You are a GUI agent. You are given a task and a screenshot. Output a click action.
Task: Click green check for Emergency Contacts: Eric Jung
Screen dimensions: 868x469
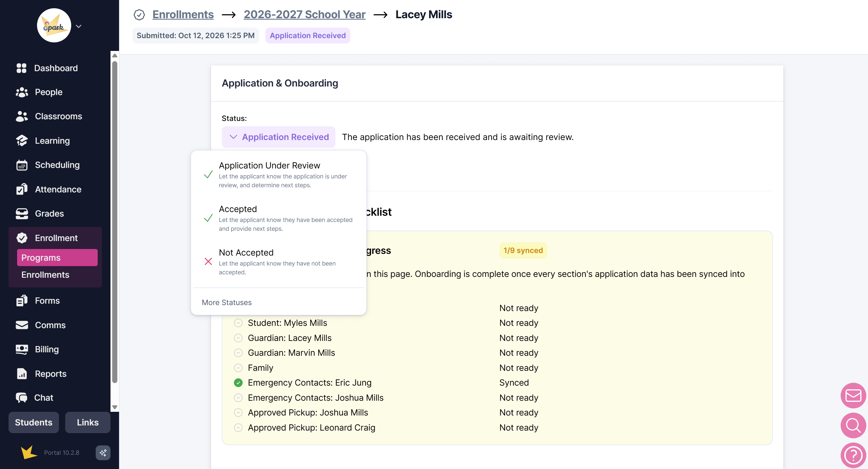238,382
